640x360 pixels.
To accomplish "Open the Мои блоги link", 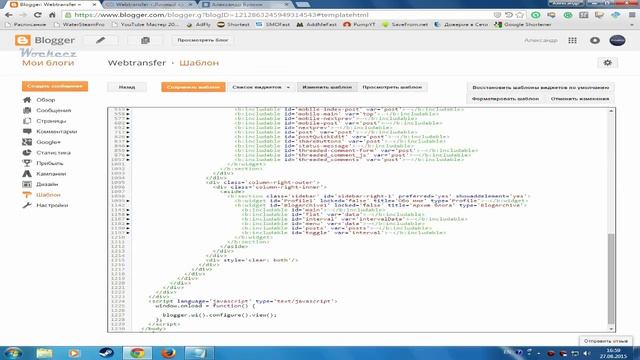I will [x=48, y=63].
